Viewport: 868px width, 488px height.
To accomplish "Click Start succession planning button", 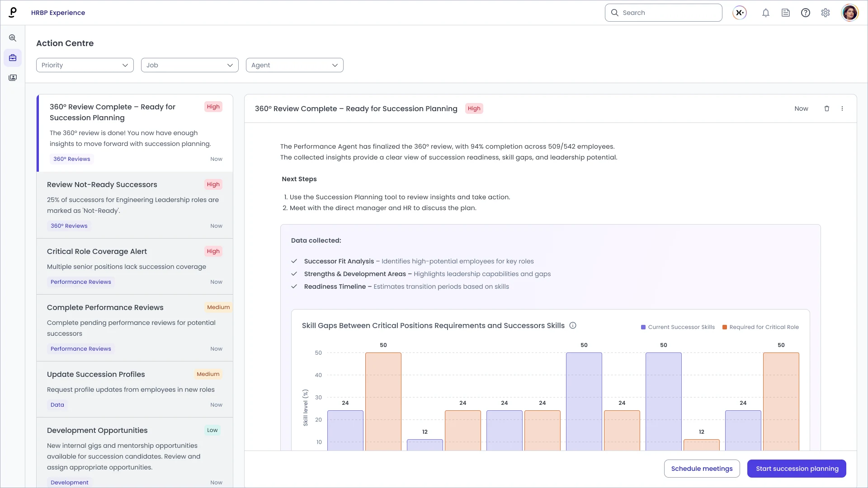I will [797, 469].
